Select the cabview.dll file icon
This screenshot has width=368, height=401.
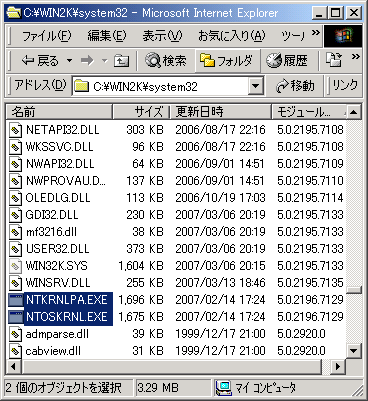pyautogui.click(x=15, y=351)
